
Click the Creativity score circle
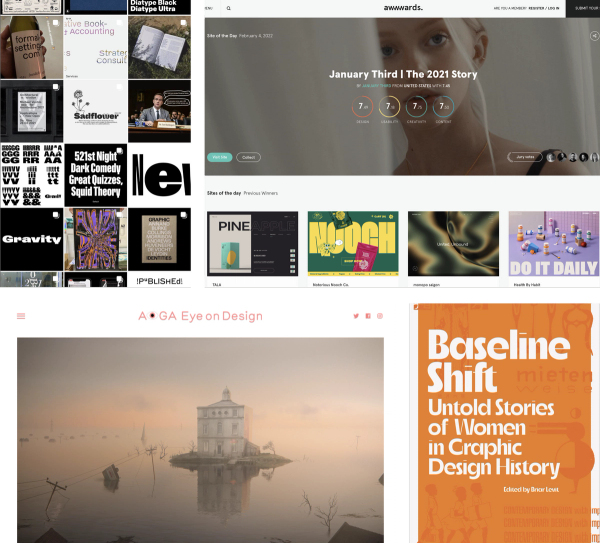[x=416, y=106]
